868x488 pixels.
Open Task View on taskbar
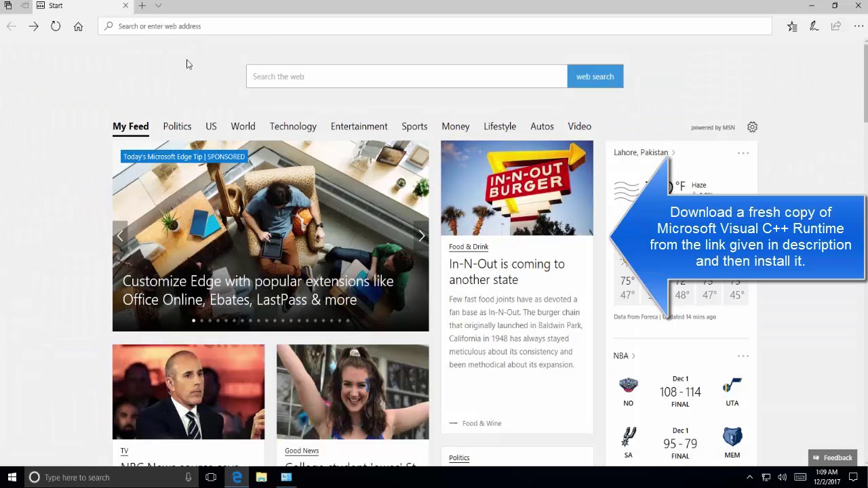211,477
